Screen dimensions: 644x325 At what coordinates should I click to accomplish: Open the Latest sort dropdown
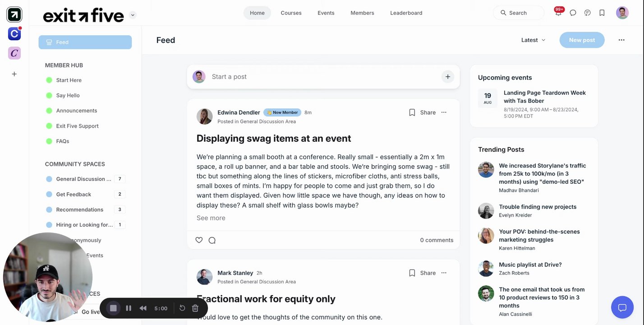[533, 40]
